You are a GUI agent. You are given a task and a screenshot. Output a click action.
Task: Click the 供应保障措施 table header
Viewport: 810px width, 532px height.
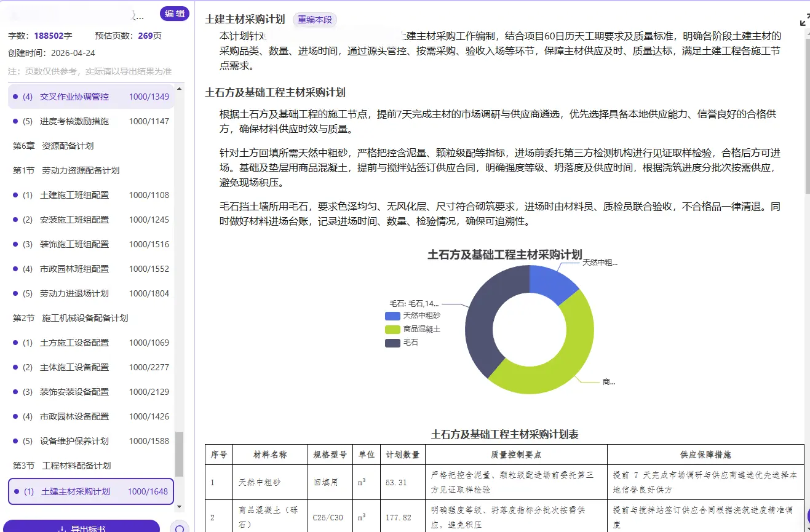(705, 455)
